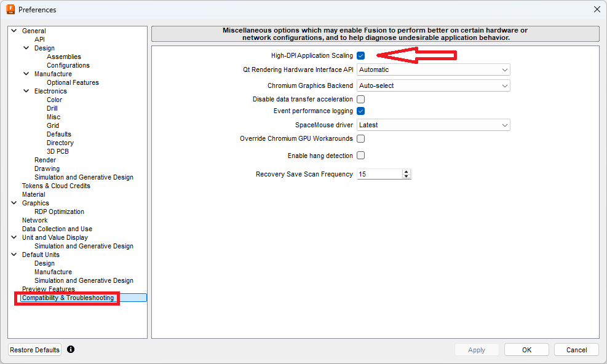
Task: Click the info icon beside Restore Defaults
Action: point(71,349)
